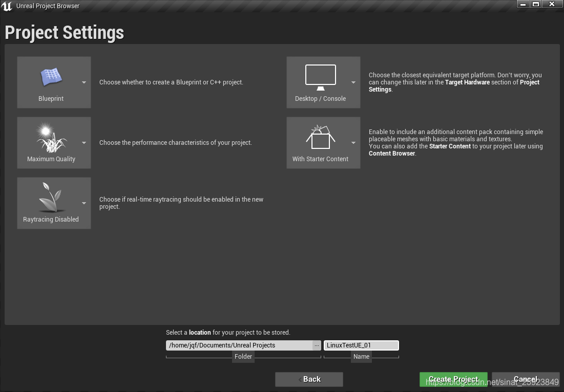Browse for folder using the ellipsis button
Image resolution: width=564 pixels, height=392 pixels.
(x=317, y=345)
